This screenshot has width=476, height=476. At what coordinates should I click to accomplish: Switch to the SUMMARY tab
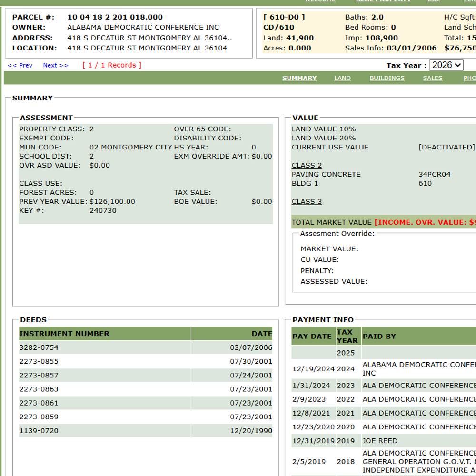point(299,78)
